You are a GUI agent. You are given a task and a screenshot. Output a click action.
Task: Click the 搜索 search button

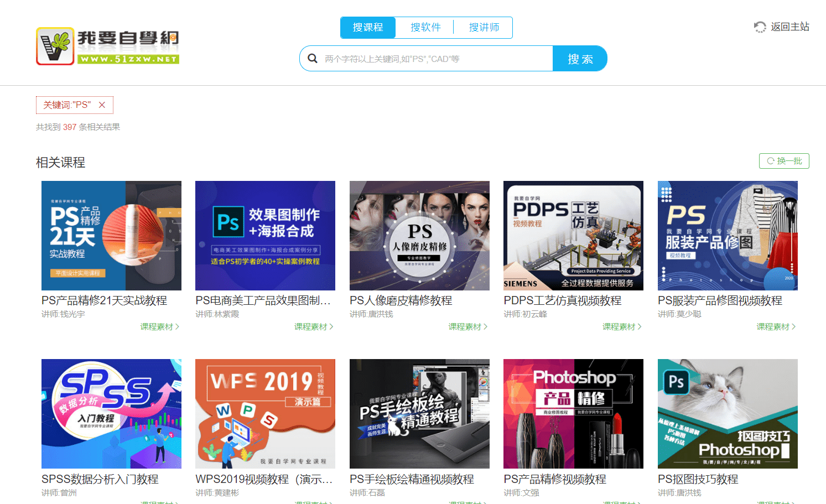click(x=580, y=59)
